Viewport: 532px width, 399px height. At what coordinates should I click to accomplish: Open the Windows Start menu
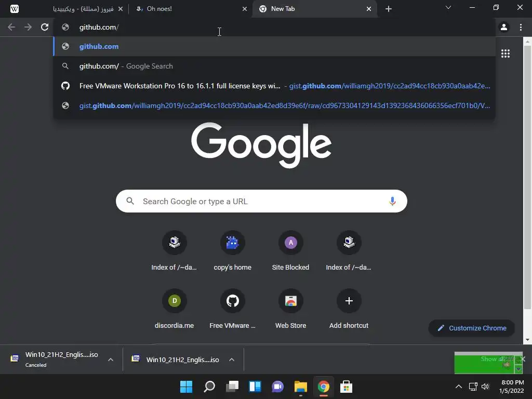(186, 387)
